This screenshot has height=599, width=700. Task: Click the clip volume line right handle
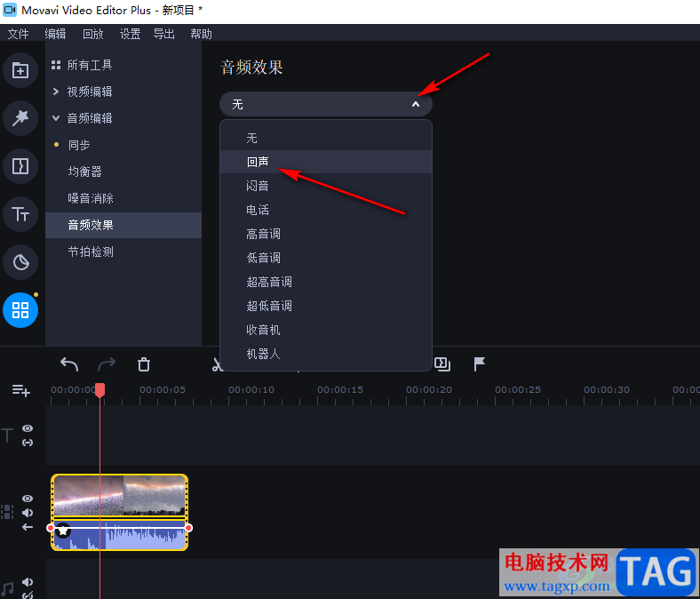(189, 528)
